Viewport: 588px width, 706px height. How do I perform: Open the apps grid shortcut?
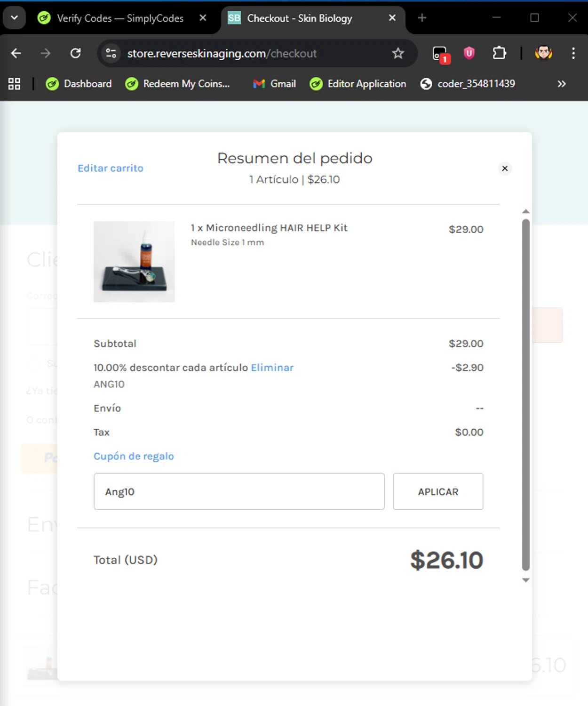coord(14,84)
